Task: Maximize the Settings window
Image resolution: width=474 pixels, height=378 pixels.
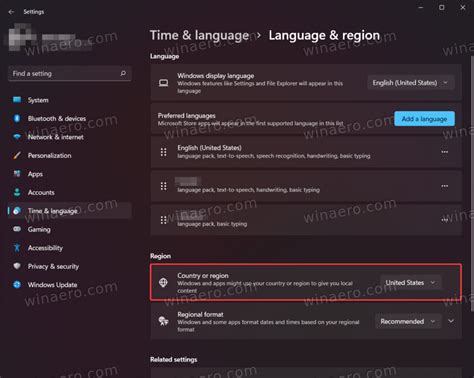Action: coord(442,7)
